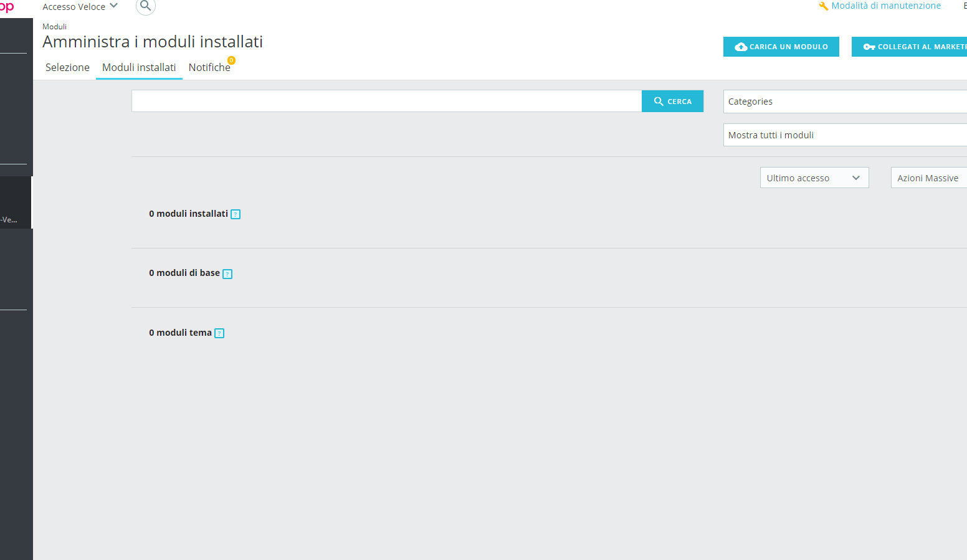This screenshot has height=560, width=967.
Task: Switch to the Selezione tab
Action: [x=67, y=67]
